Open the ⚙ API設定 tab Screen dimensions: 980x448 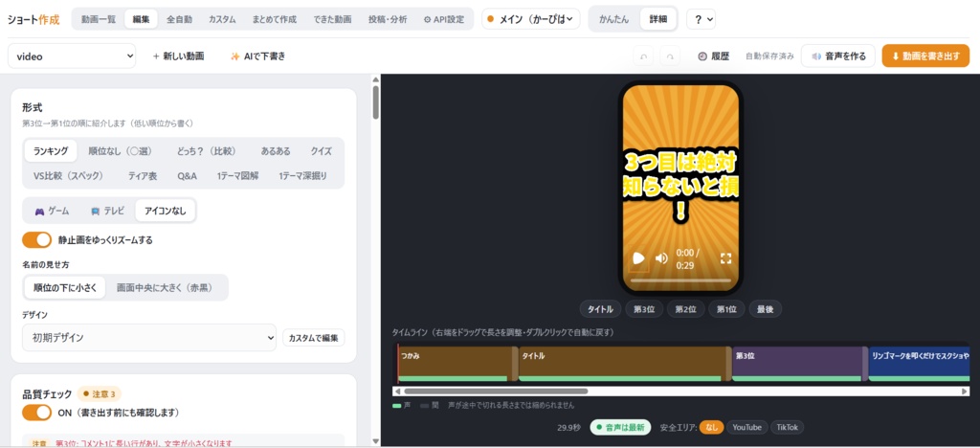tap(444, 19)
